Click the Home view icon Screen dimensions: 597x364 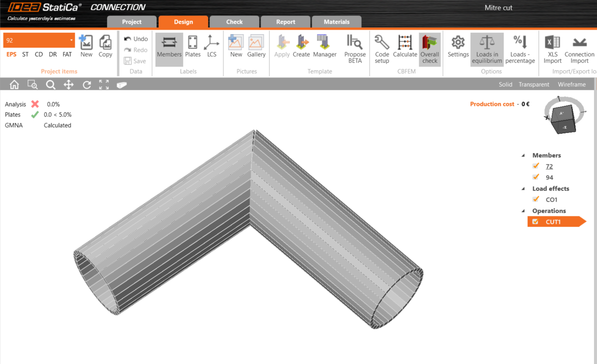tap(14, 85)
